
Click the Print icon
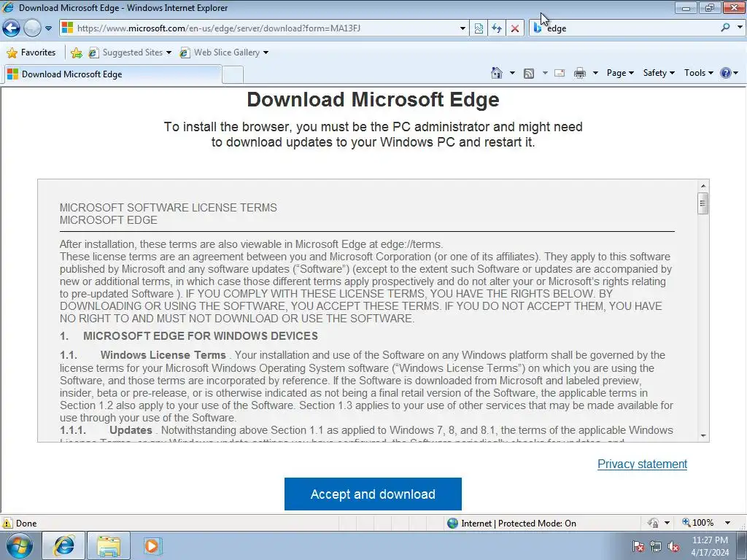pos(580,73)
